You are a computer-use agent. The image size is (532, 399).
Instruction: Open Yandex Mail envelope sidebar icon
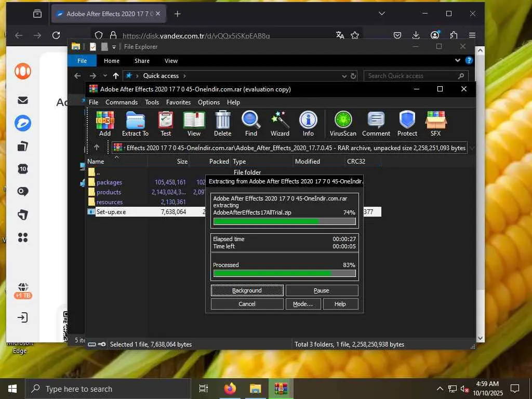click(x=23, y=100)
